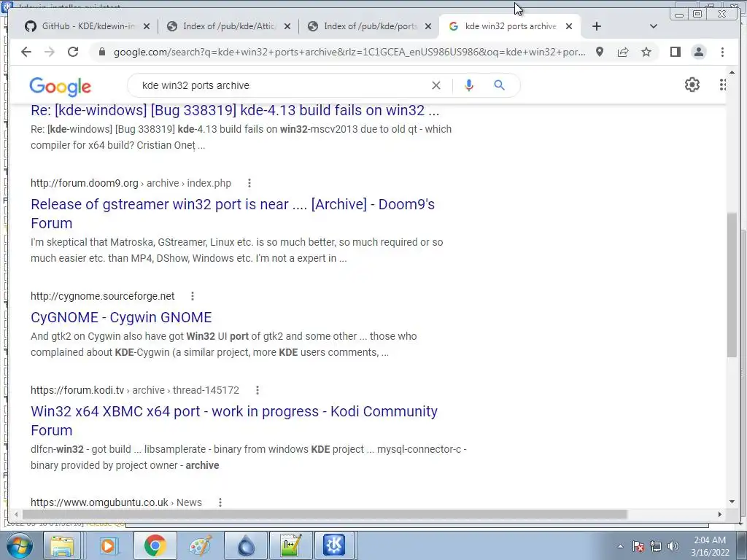Go back to previous page
Image resolution: width=747 pixels, height=560 pixels.
click(26, 52)
